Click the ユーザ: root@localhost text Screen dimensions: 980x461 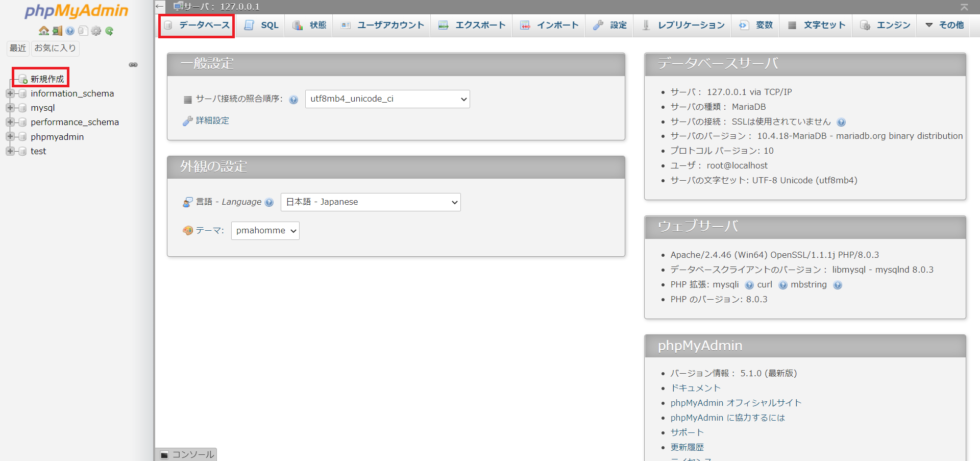coord(719,165)
